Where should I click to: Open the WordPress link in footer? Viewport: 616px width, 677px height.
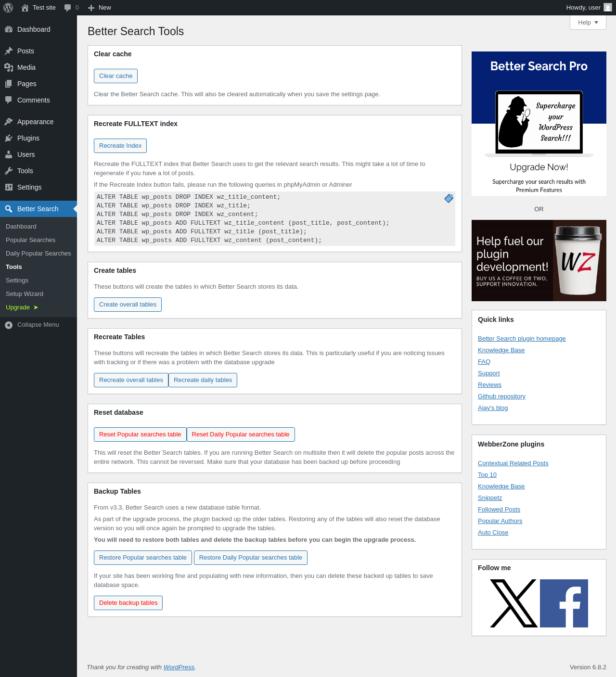click(x=179, y=667)
